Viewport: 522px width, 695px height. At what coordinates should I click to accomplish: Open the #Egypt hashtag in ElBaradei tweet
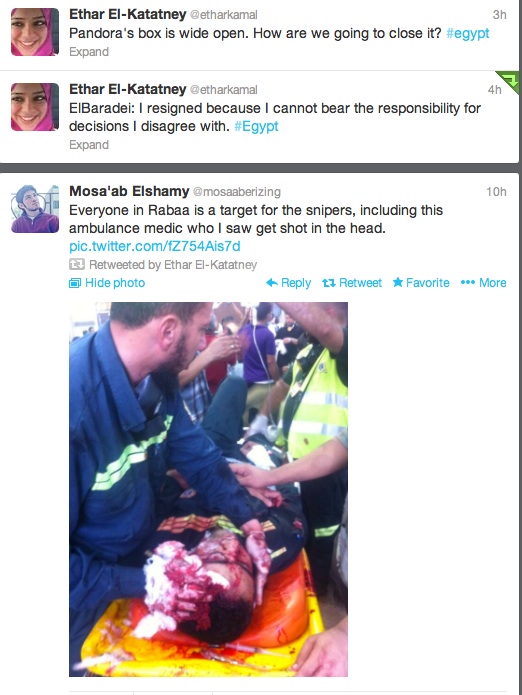tap(256, 127)
